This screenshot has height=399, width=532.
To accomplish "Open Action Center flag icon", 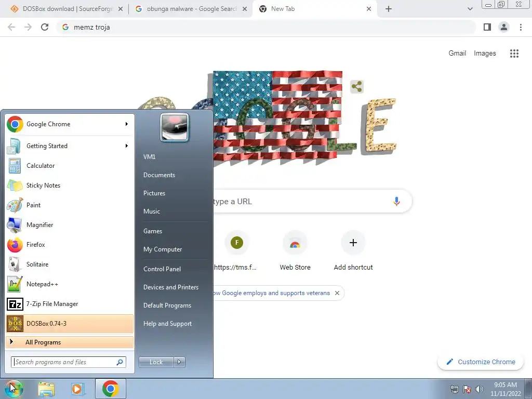I will tap(467, 389).
